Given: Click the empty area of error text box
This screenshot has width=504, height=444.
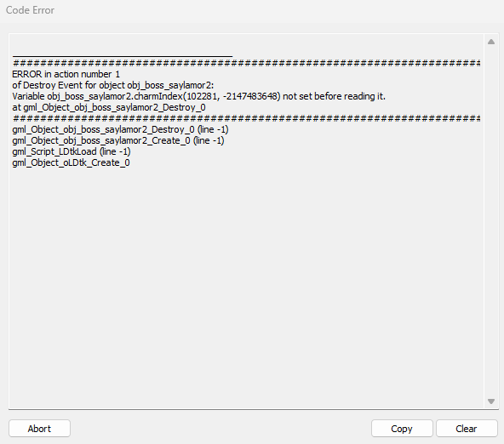Looking at the screenshot, I should click(246, 282).
